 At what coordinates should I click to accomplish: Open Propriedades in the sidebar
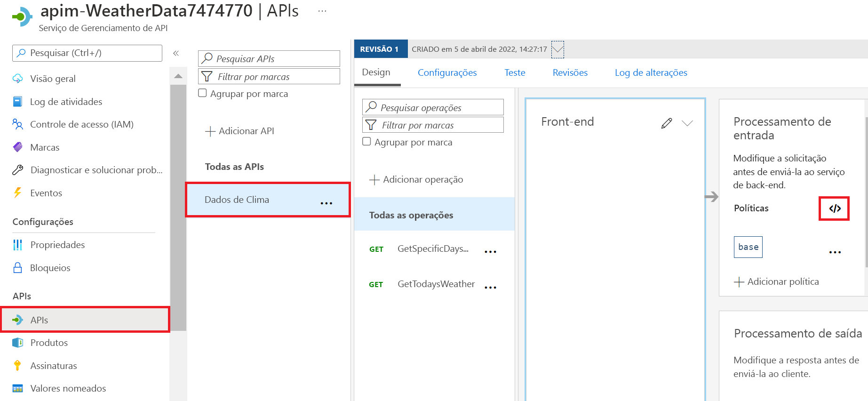57,245
